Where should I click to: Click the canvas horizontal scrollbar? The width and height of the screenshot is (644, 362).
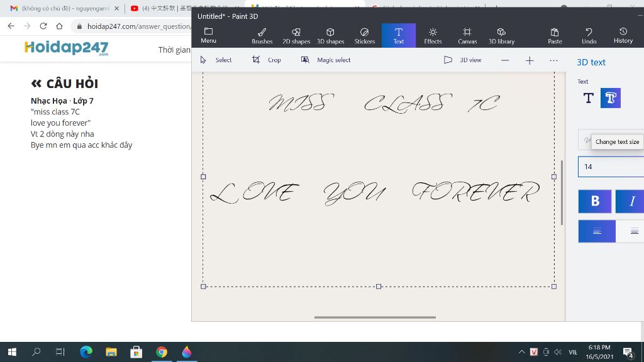click(375, 317)
